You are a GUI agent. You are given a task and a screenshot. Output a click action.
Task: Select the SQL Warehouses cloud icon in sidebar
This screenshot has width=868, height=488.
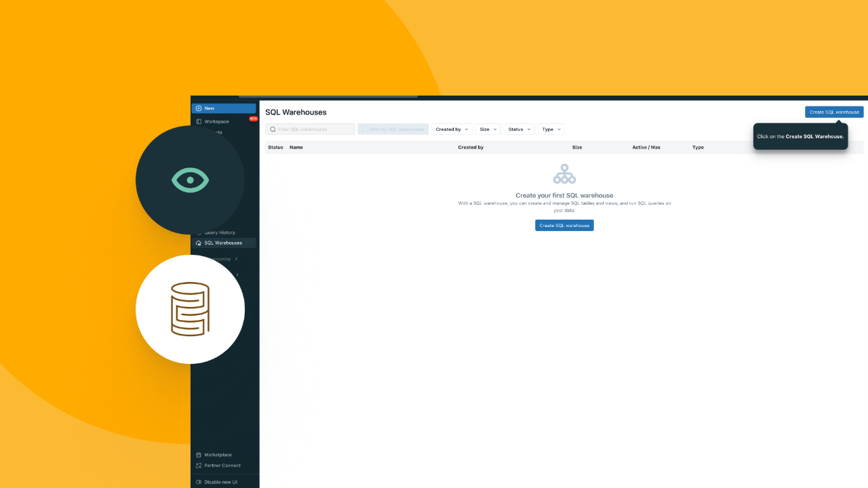tap(199, 243)
